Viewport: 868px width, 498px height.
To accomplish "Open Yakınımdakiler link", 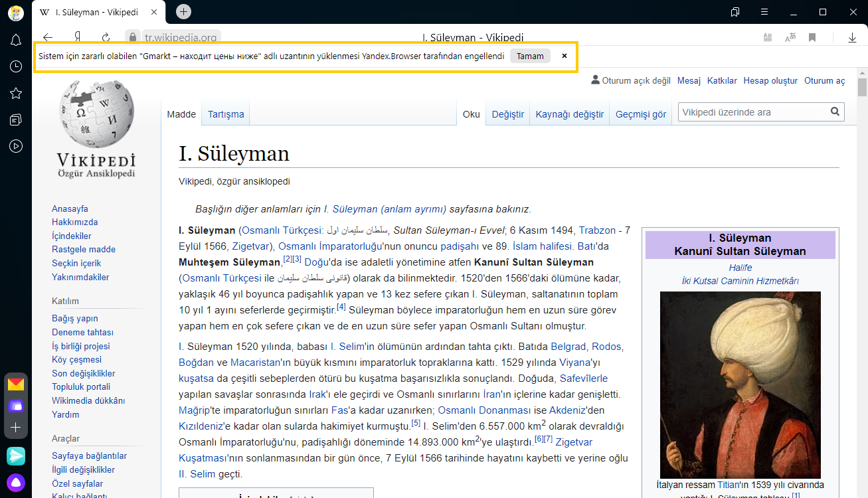I will 80,277.
